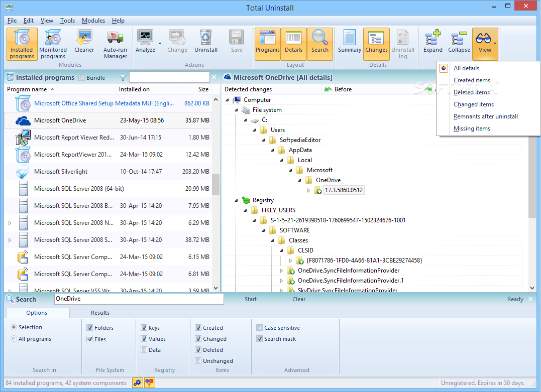The image size is (541, 392).
Task: Switch to the Results tab
Action: (x=100, y=313)
